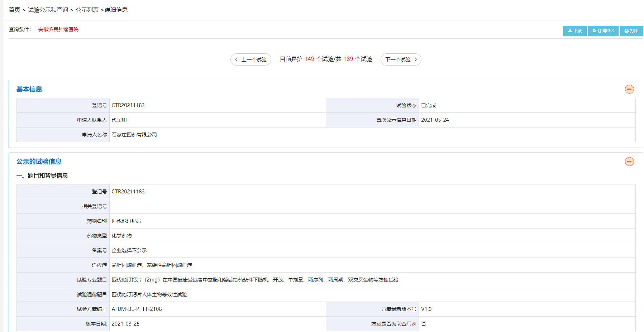Click the left chevron in 上一个试验 button
This screenshot has height=332, width=644.
pyautogui.click(x=237, y=59)
